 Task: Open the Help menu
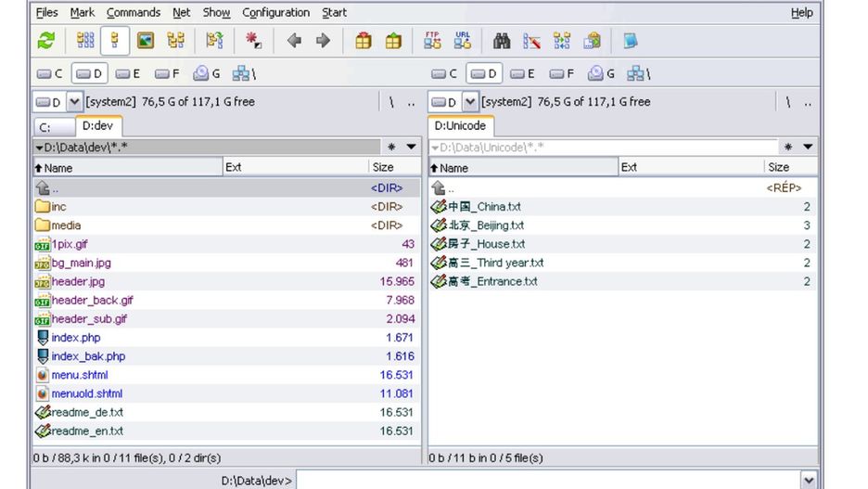(801, 12)
